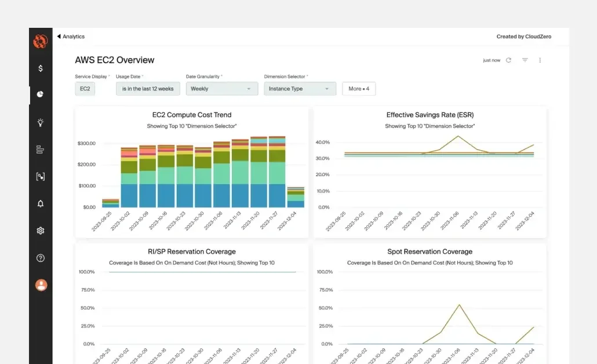
Task: Select the pie chart Analytics icon in sidebar
Action: tap(40, 94)
